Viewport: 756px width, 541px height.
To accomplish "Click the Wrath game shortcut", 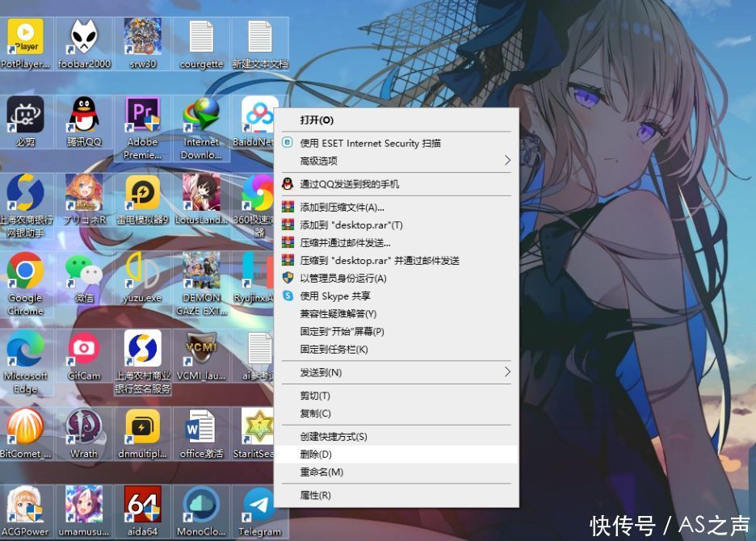I will click(84, 434).
